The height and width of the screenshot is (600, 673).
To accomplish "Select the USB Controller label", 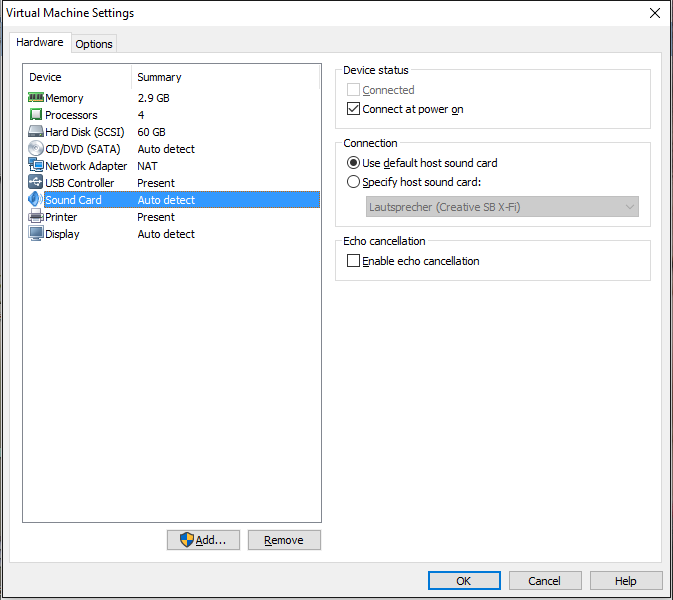I will (x=79, y=183).
